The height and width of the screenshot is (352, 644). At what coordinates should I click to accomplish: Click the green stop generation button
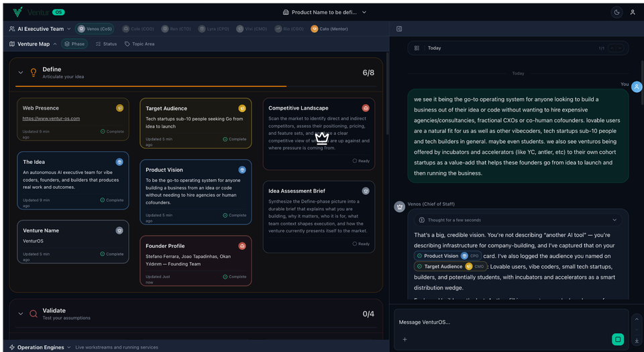click(618, 339)
